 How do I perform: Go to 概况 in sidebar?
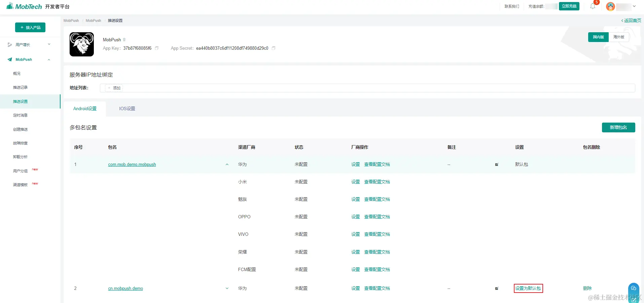(17, 74)
